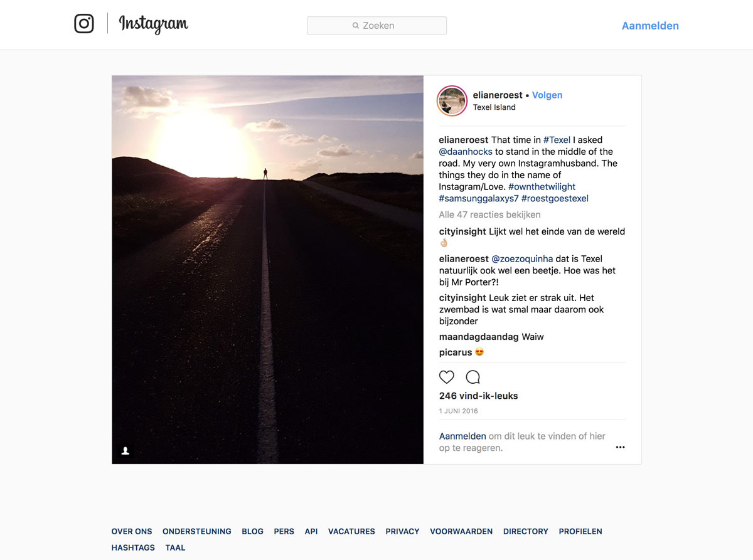Open the Texel Island location link
Image resolution: width=753 pixels, height=560 pixels.
pos(494,107)
